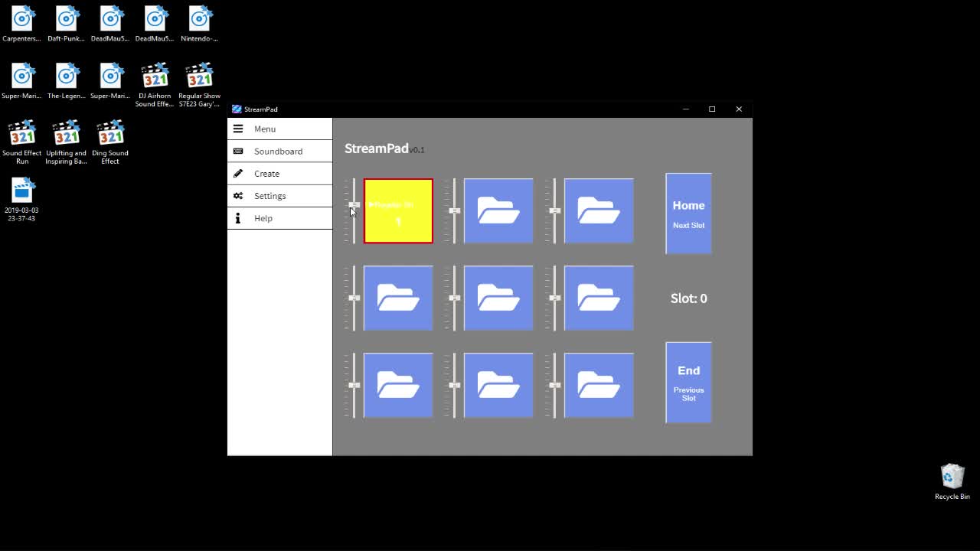Click volume slider of top-middle pad

[454, 210]
